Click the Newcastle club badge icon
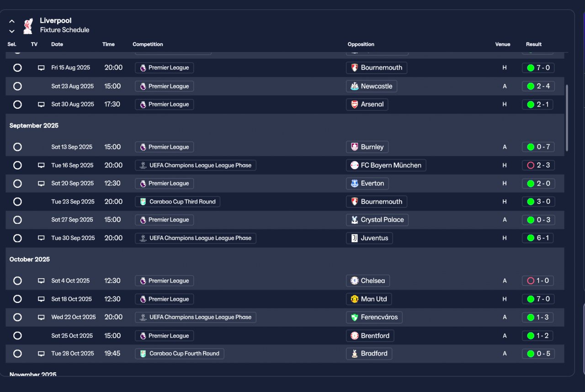This screenshot has height=392, width=585. tap(354, 86)
